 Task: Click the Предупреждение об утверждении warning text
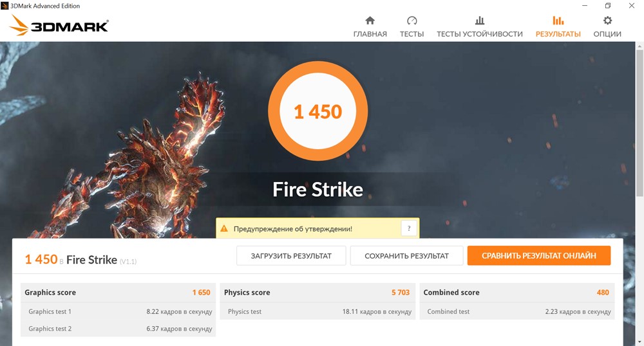(293, 229)
